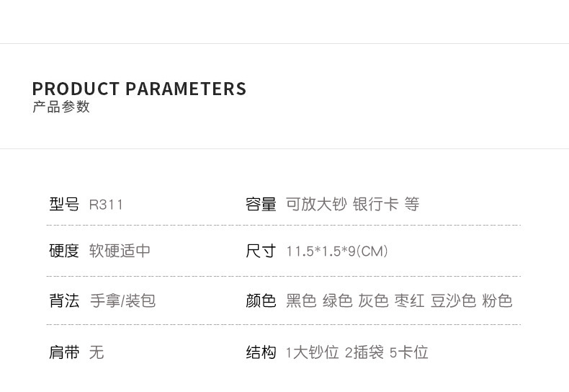Click the 可放大钞 银行卡 等 capacity text
This screenshot has width=569, height=392.
click(x=352, y=204)
